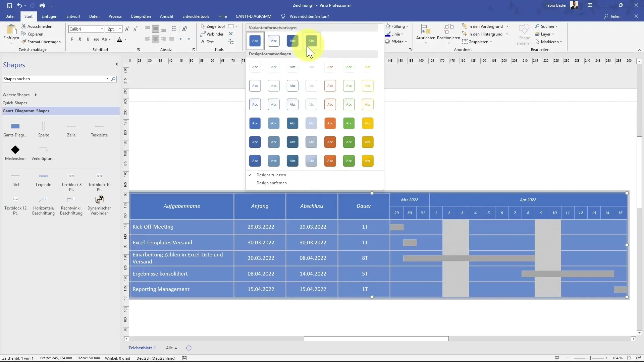
Task: Select the Text tool
Action: (207, 42)
